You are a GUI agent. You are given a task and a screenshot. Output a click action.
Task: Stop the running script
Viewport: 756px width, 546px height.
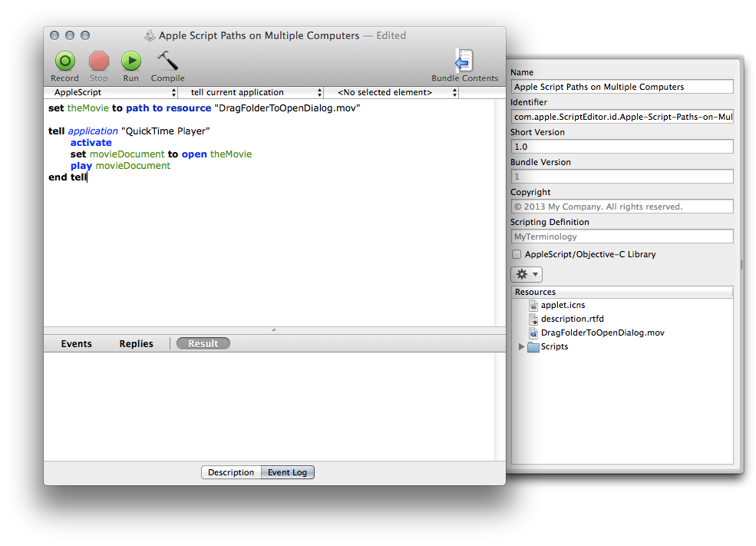click(99, 61)
